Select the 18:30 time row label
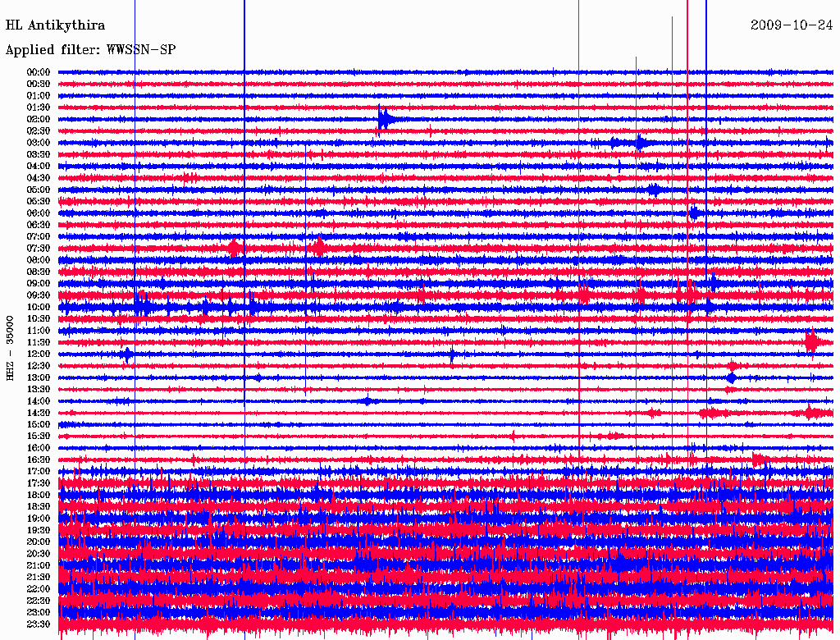 tap(39, 506)
